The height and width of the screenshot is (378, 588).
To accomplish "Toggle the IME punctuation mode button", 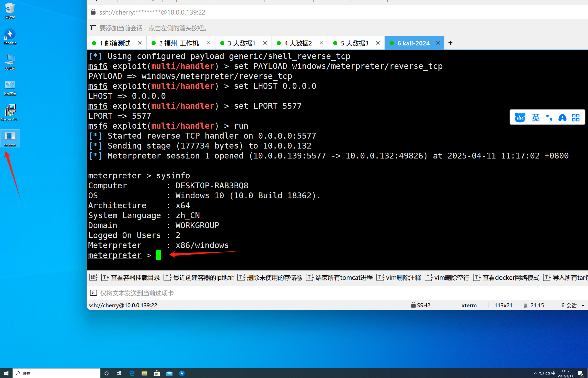I will (549, 117).
